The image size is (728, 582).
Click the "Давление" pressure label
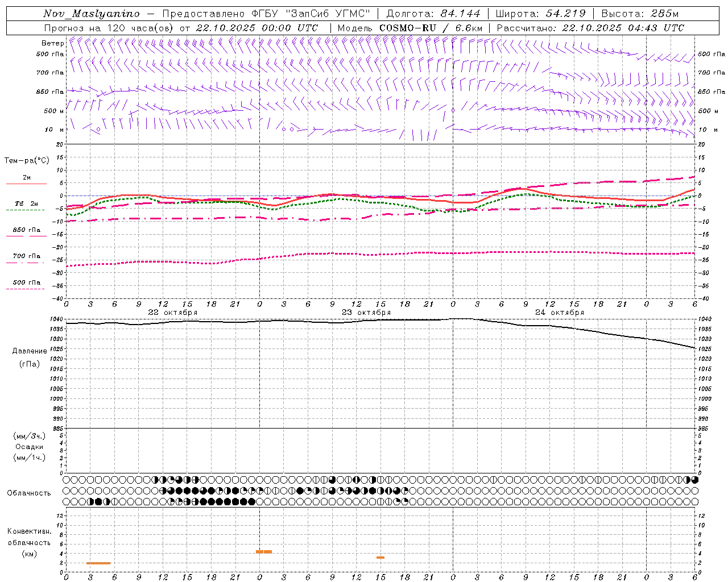point(30,351)
